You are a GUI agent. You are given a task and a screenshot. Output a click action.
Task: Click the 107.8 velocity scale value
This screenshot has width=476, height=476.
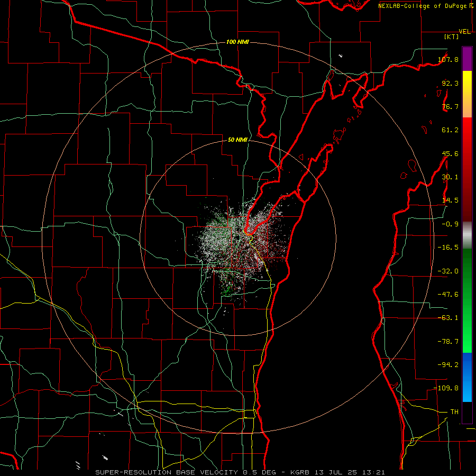pyautogui.click(x=448, y=59)
